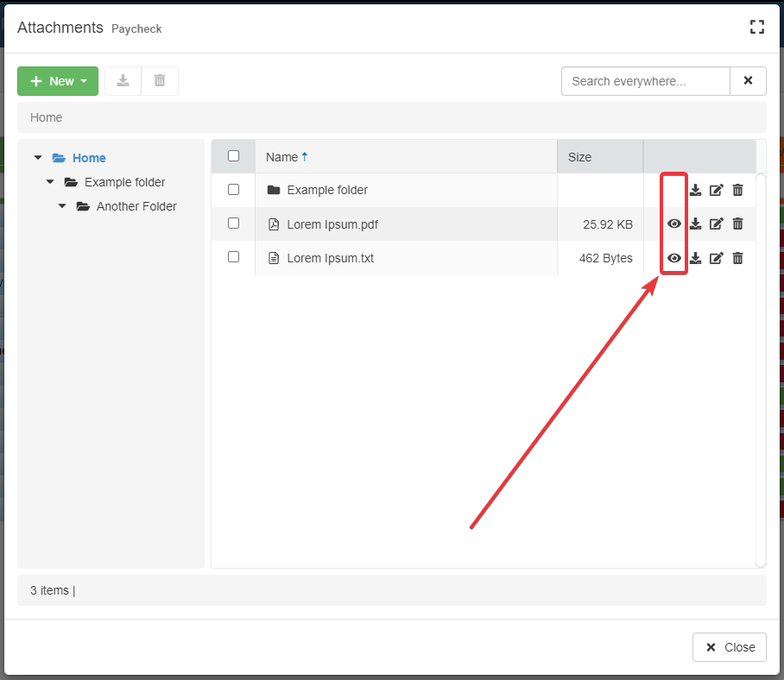
Task: Toggle fullscreen for Attachments dialog
Action: pos(757,27)
